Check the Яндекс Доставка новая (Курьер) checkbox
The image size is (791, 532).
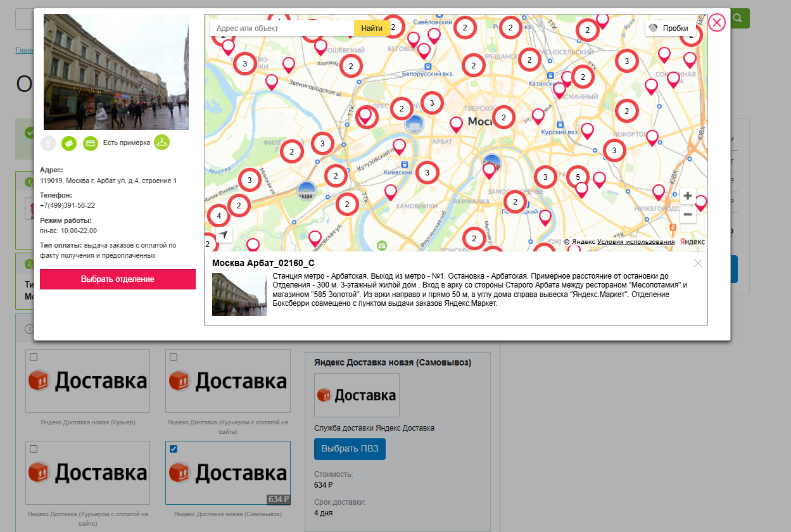34,357
